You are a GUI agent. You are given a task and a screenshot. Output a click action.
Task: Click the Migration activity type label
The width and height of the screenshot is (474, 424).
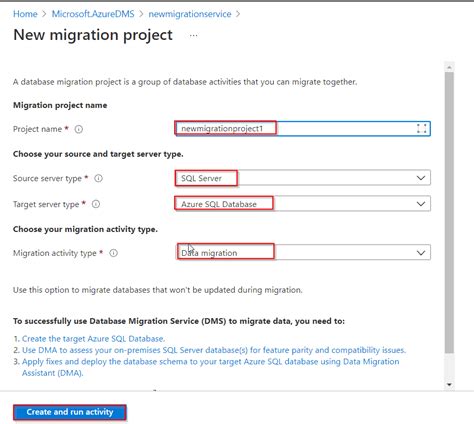point(55,253)
